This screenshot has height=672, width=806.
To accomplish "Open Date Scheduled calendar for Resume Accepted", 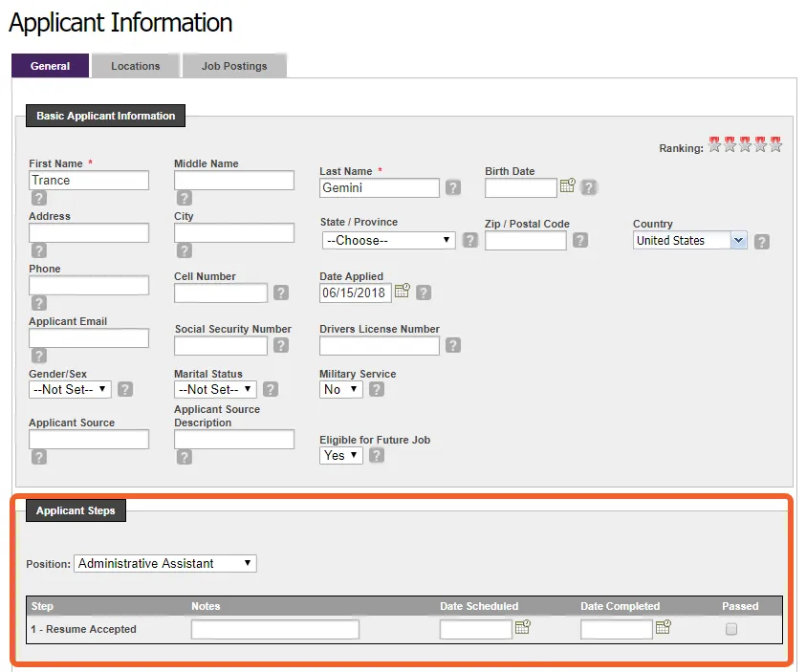I will [523, 627].
